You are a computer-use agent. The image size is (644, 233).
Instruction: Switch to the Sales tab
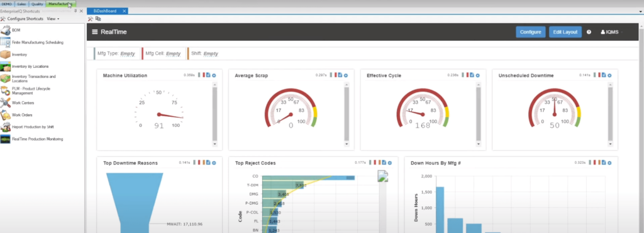(21, 4)
